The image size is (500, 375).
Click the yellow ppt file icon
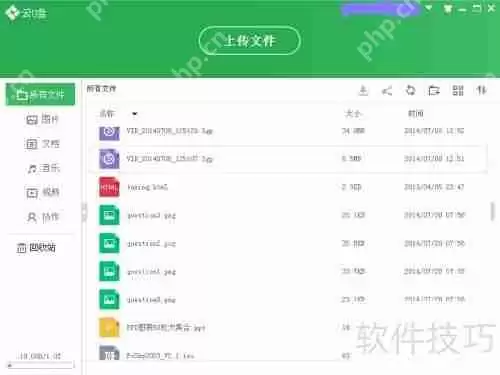pos(109,327)
